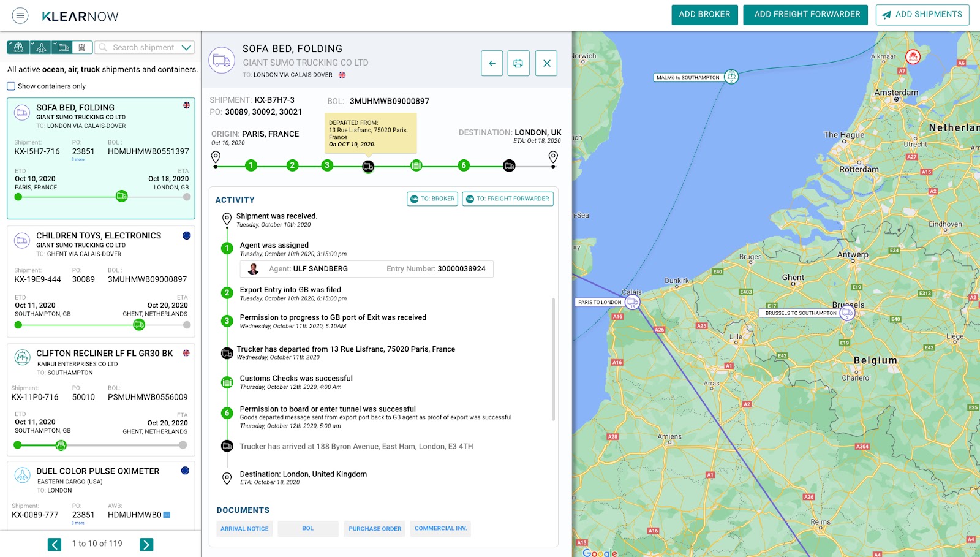Toggle the air shipments filter
This screenshot has width=980, height=557.
click(x=40, y=47)
